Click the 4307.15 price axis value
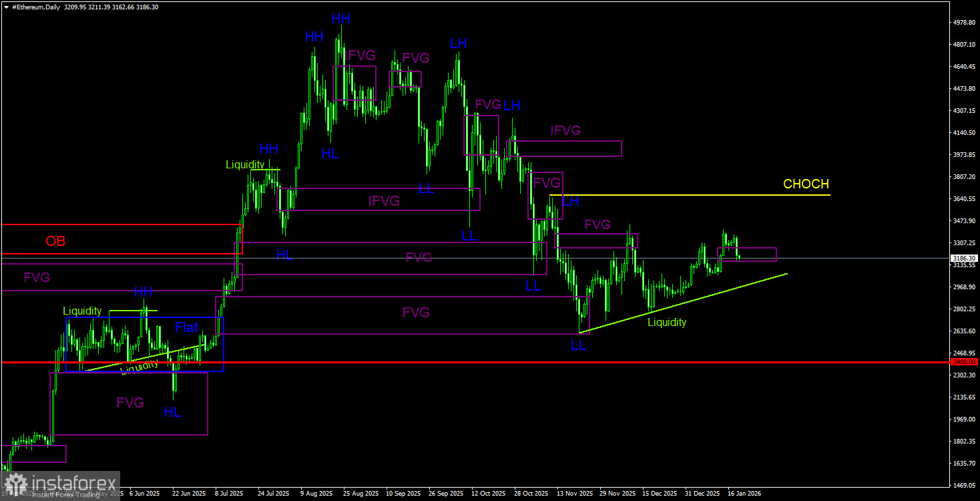 (964, 110)
